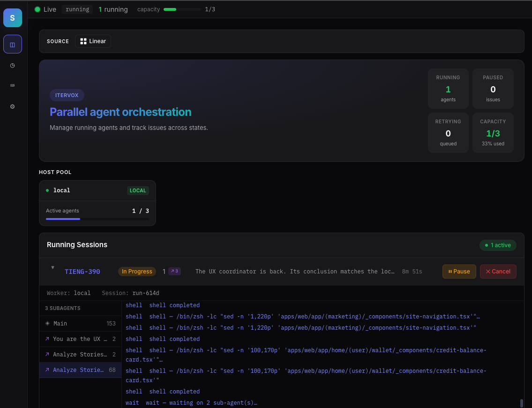Click the Capacity 1/3 stat card
Screen dimensions: 532x408
click(493, 133)
